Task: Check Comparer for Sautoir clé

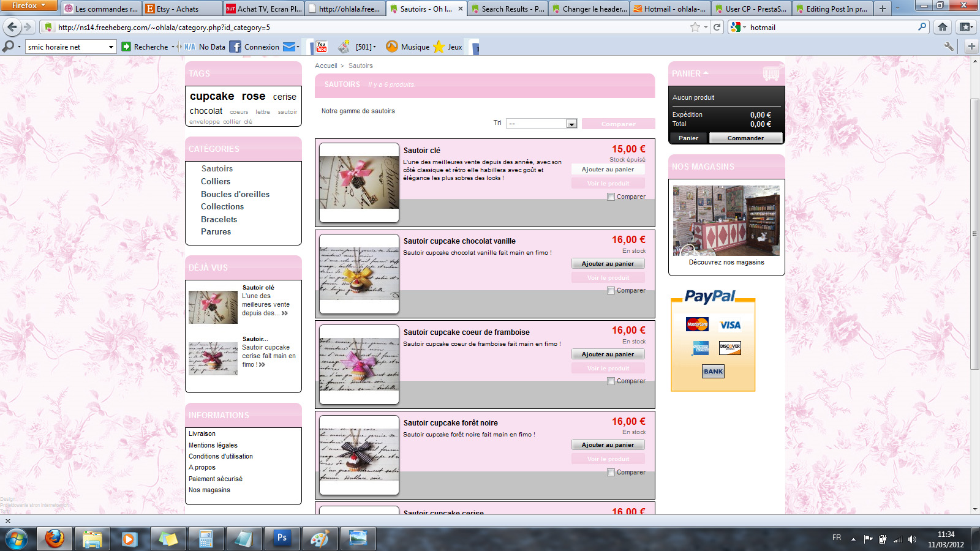Action: (611, 197)
